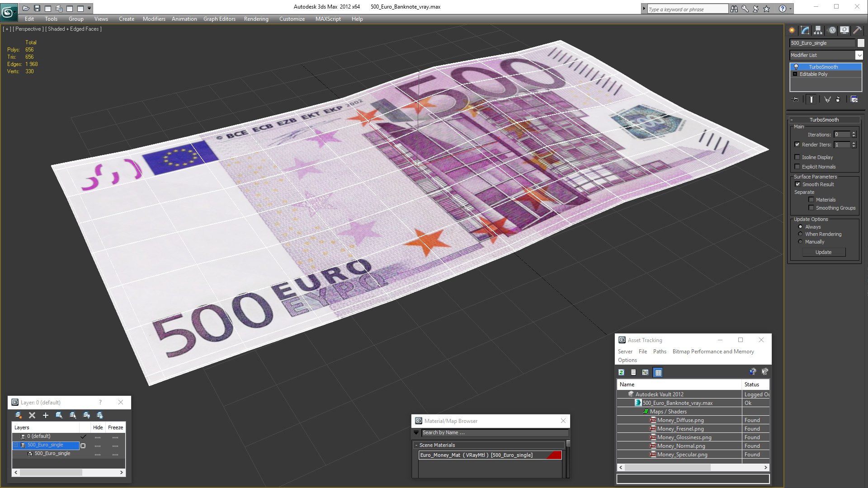Open the Motion command panel tab
The width and height of the screenshot is (868, 488).
point(832,30)
